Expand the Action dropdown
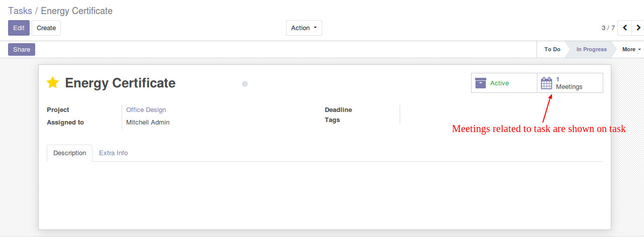This screenshot has width=644, height=237. click(304, 28)
